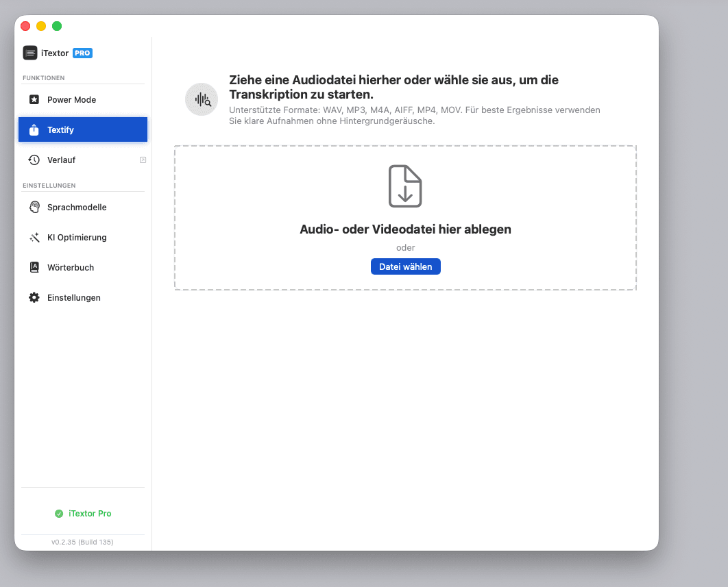Image resolution: width=728 pixels, height=587 pixels.
Task: Close the iTextor window with red button
Action: (x=25, y=26)
